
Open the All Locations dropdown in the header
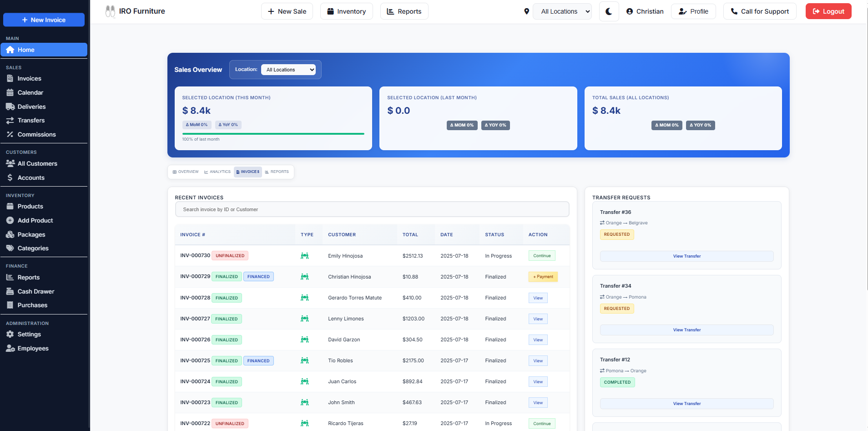pos(562,11)
